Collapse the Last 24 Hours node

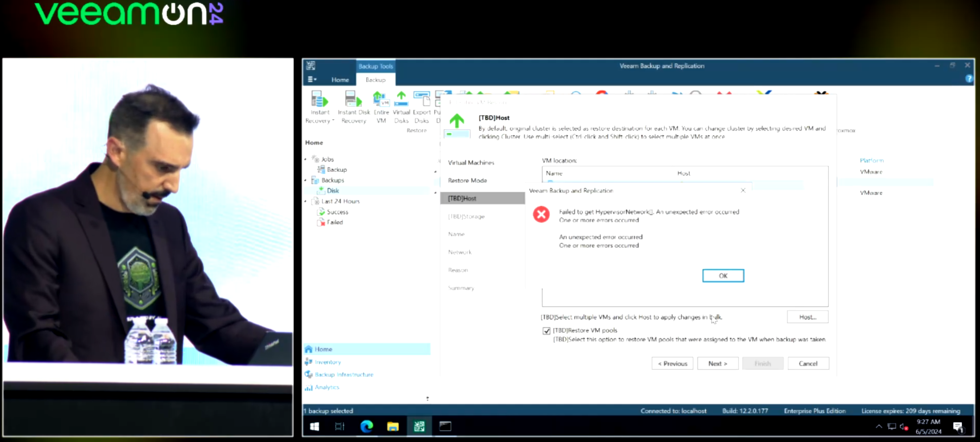pyautogui.click(x=306, y=201)
